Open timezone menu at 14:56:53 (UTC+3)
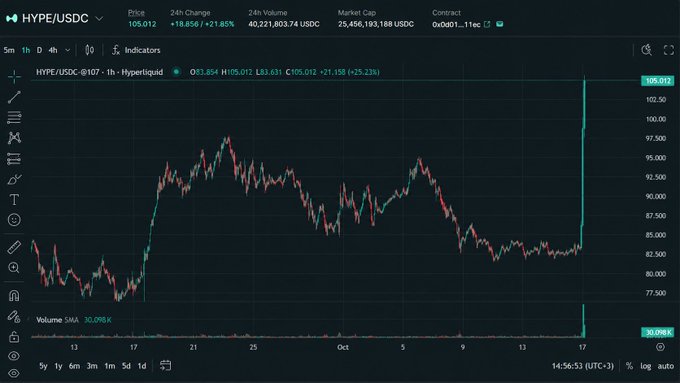680x383 pixels. (582, 366)
